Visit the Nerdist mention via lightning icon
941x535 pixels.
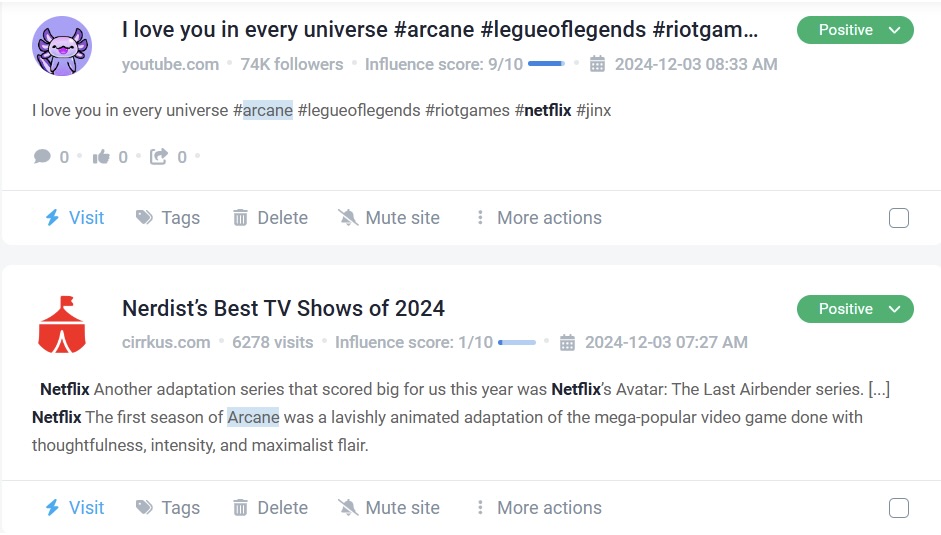[52, 507]
